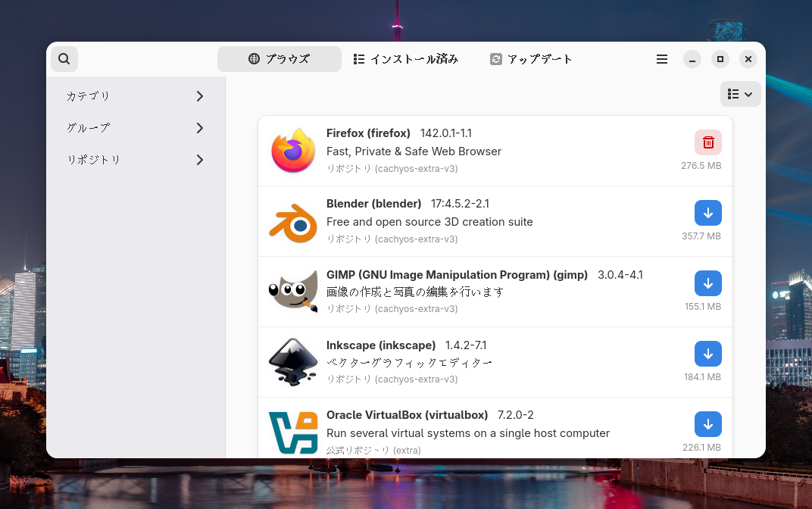Viewport: 812px width, 509px height.
Task: Click the repository line under the Firefox entry
Action: [392, 169]
